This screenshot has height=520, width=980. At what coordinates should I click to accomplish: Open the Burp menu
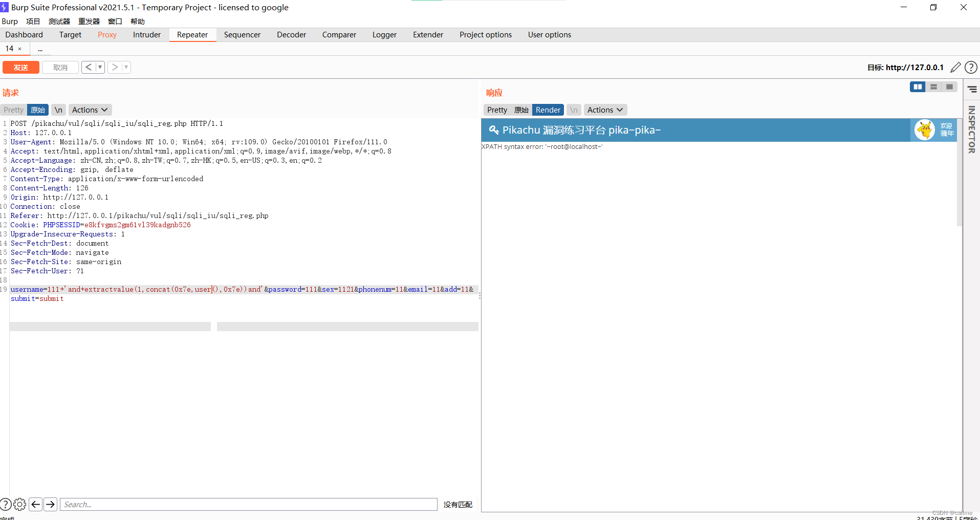(10, 21)
